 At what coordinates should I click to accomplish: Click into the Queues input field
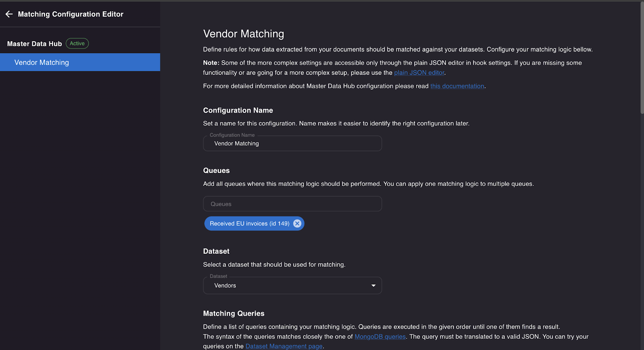[292, 204]
